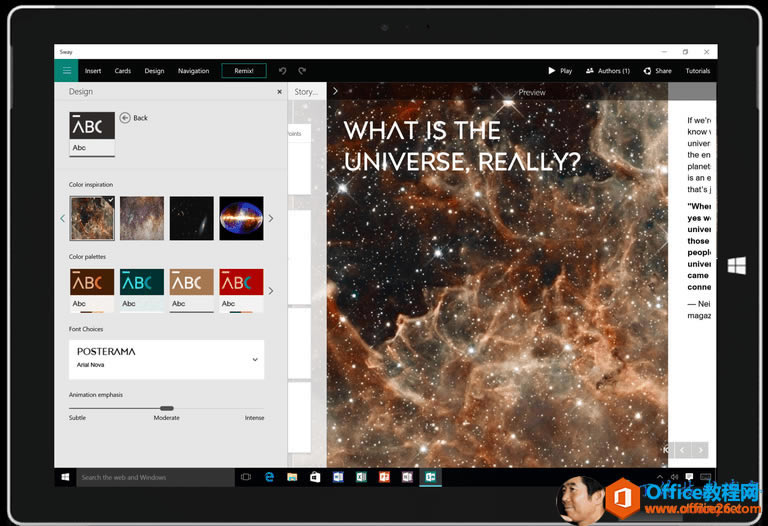This screenshot has width=768, height=526.
Task: Show previous color inspiration images
Action: tap(62, 218)
